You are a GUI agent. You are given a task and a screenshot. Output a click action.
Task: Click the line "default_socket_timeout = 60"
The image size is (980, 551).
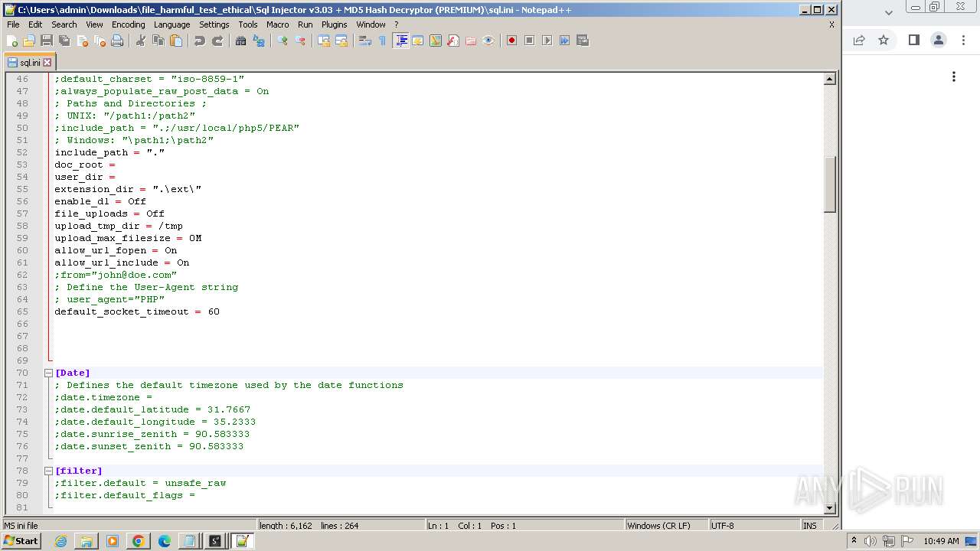click(x=137, y=311)
